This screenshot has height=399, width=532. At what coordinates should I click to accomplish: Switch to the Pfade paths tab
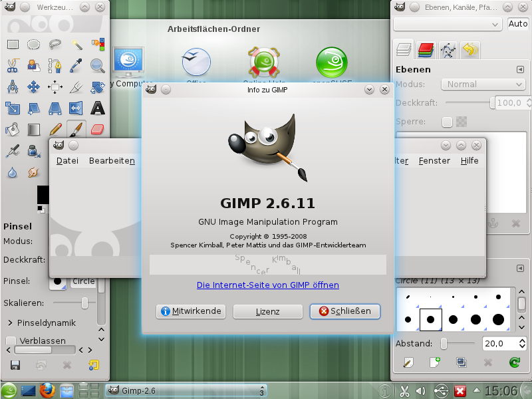pyautogui.click(x=448, y=51)
